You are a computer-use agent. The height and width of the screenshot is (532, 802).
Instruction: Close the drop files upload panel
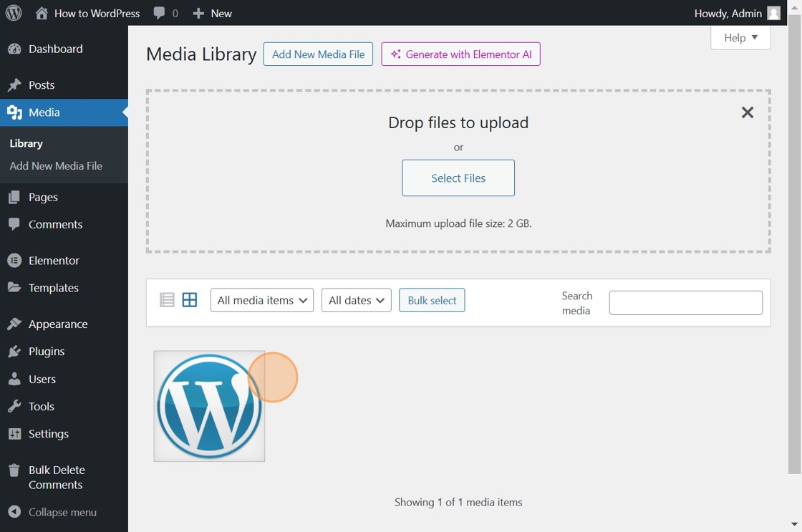(x=748, y=112)
